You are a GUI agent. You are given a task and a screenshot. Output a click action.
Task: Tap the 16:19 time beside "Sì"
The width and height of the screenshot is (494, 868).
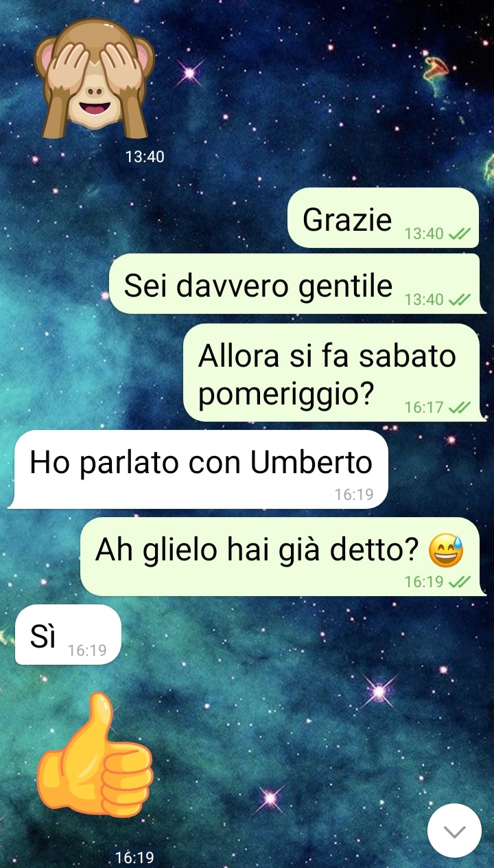coord(88,650)
